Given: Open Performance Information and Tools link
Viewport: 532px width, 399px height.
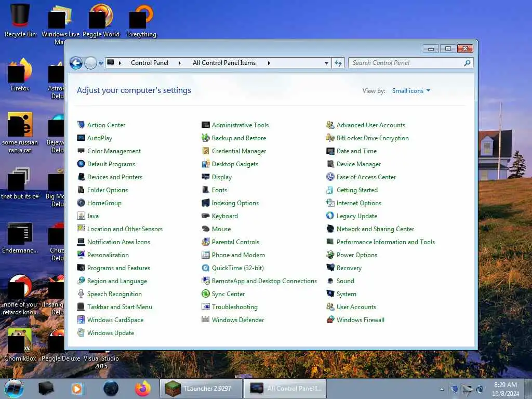Looking at the screenshot, I should click(x=386, y=242).
